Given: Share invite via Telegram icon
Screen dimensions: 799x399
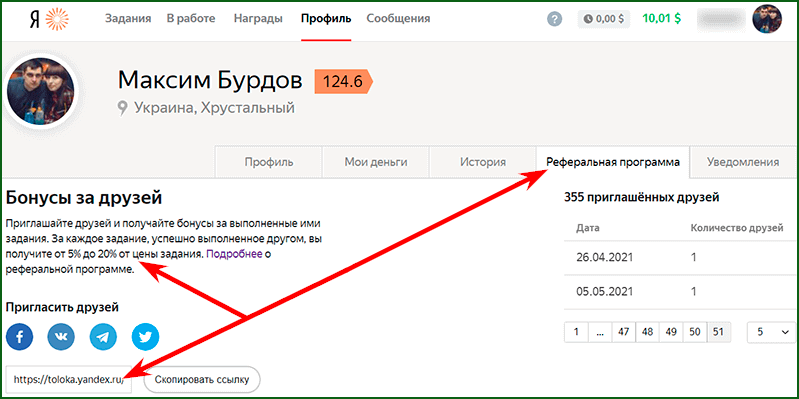Looking at the screenshot, I should pos(103,337).
